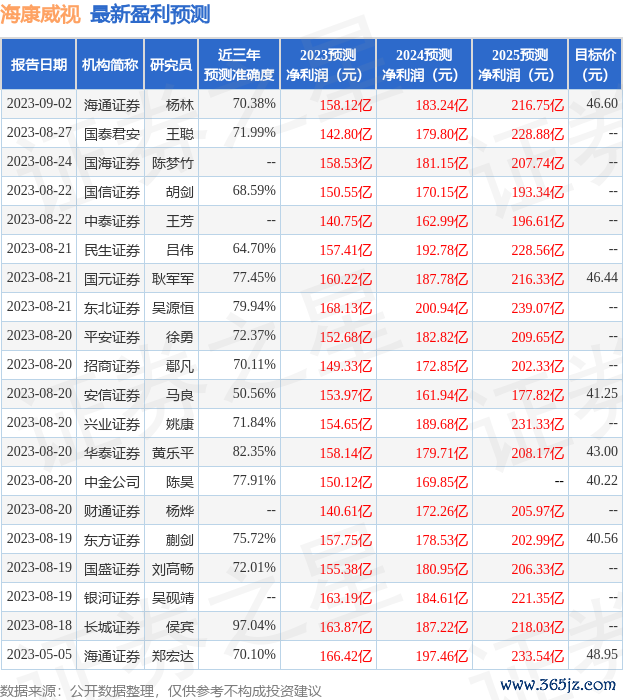Image resolution: width=623 pixels, height=700 pixels.
Task: Click target price 46.60
Action: (x=602, y=104)
